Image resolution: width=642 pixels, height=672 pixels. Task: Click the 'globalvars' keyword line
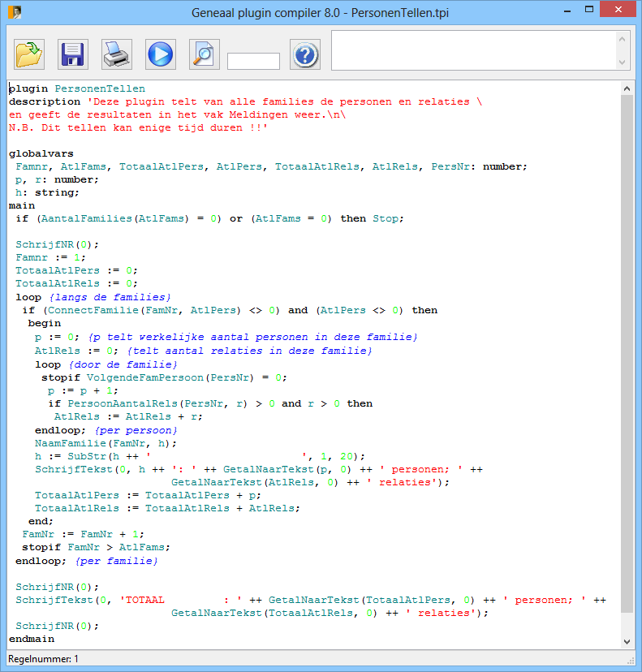tap(41, 153)
